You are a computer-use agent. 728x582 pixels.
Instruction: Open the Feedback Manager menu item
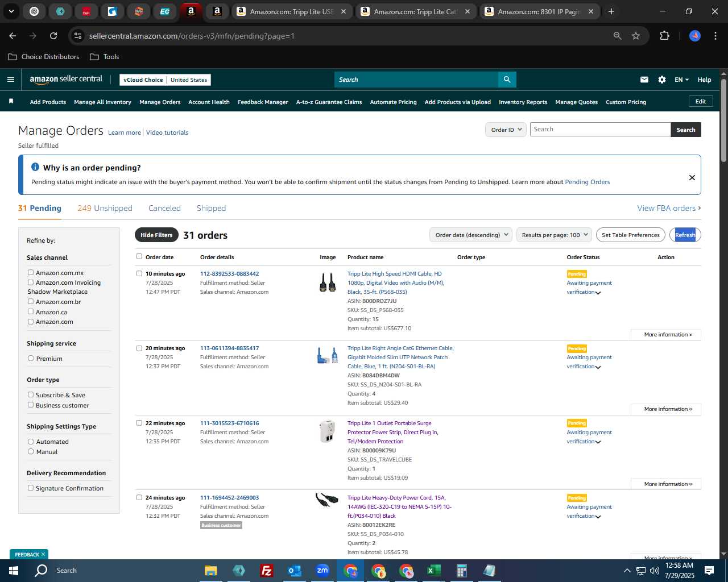point(263,102)
